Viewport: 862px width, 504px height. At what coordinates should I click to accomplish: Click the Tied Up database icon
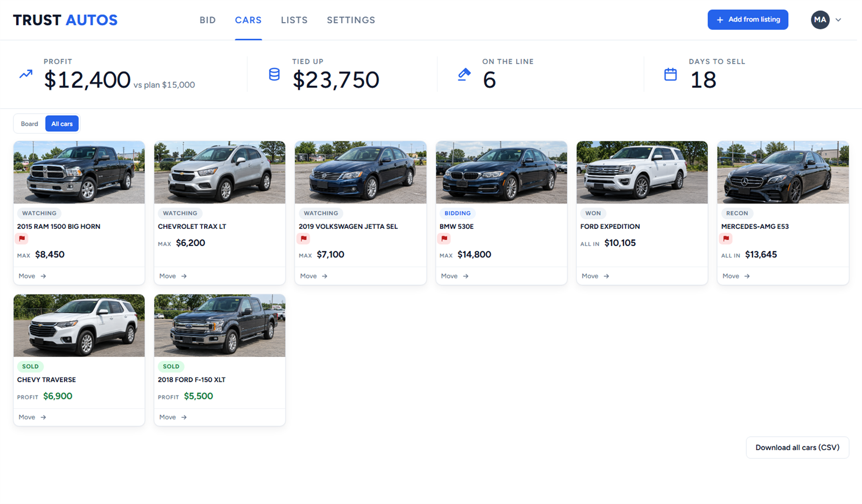[x=274, y=74]
